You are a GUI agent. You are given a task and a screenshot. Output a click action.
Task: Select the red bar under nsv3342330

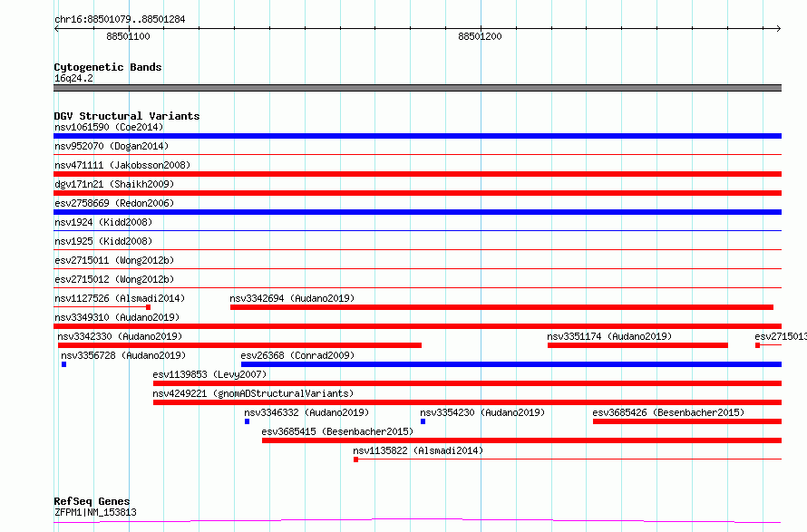(240, 345)
